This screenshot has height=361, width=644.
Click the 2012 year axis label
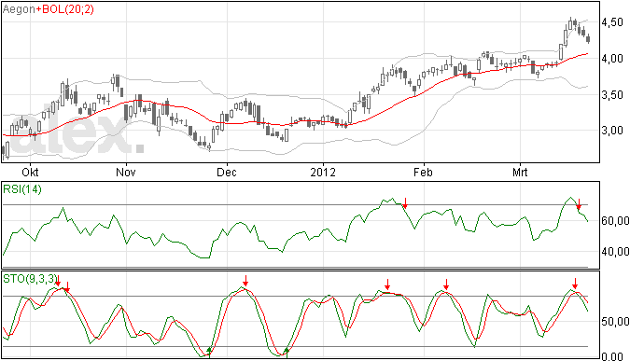click(323, 172)
